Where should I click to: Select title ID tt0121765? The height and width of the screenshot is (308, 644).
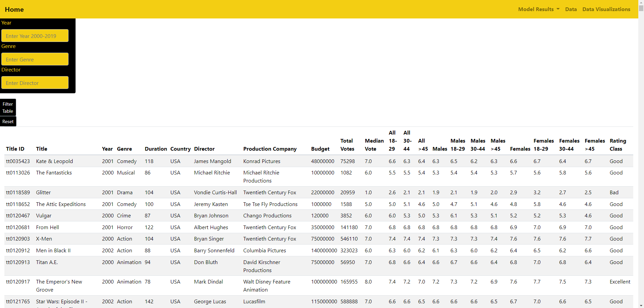(x=18, y=301)
